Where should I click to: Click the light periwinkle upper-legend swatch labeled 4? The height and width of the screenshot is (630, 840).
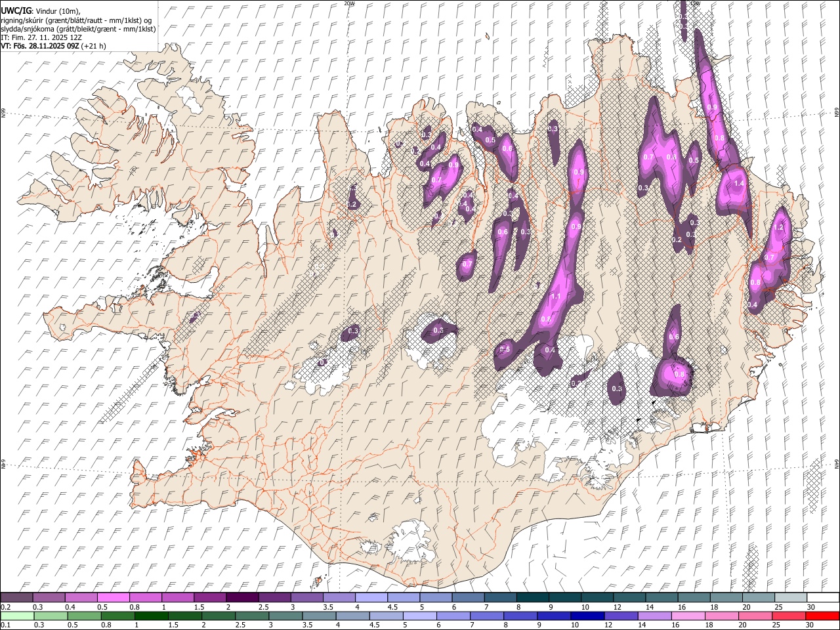click(x=371, y=597)
